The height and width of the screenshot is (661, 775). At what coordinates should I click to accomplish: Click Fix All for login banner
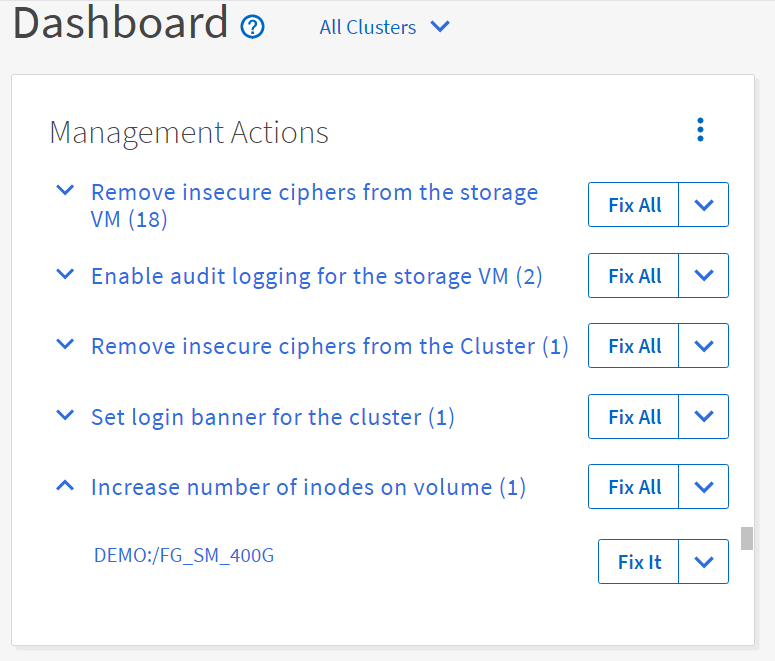tap(634, 417)
